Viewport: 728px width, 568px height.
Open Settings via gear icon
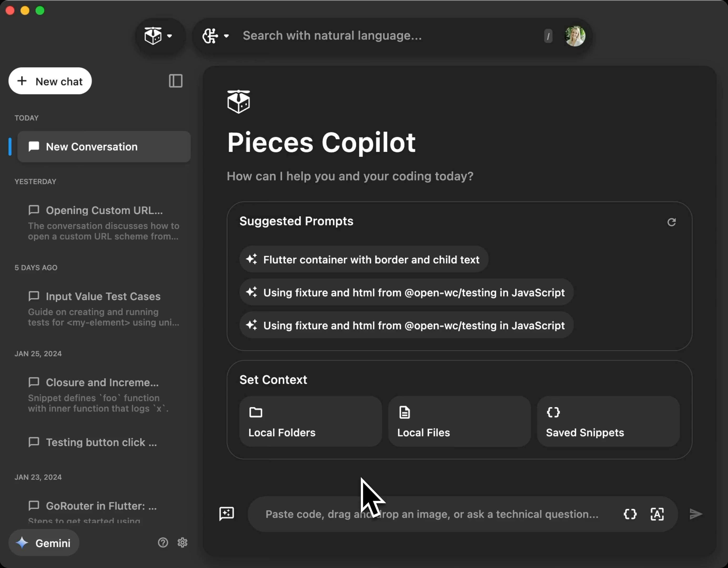click(183, 542)
